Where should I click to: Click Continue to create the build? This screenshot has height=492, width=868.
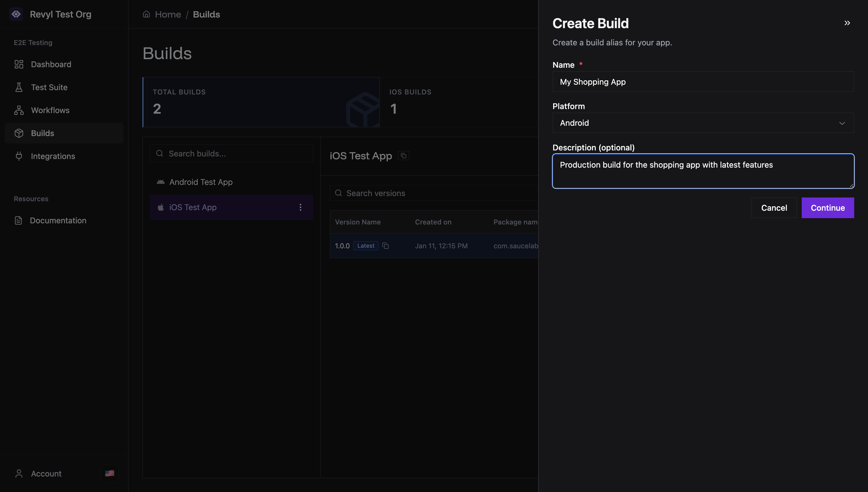[828, 208]
